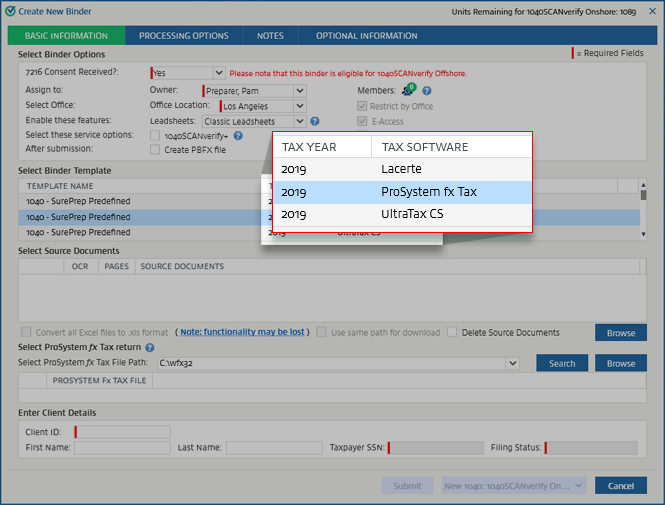
Task: Click the Client ID input field
Action: 122,432
